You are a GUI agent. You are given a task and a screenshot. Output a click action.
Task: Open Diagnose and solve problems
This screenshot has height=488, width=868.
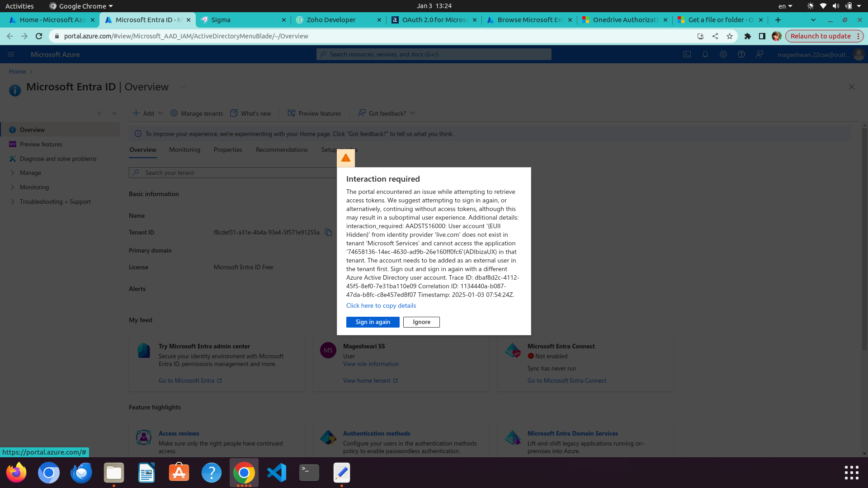point(60,159)
